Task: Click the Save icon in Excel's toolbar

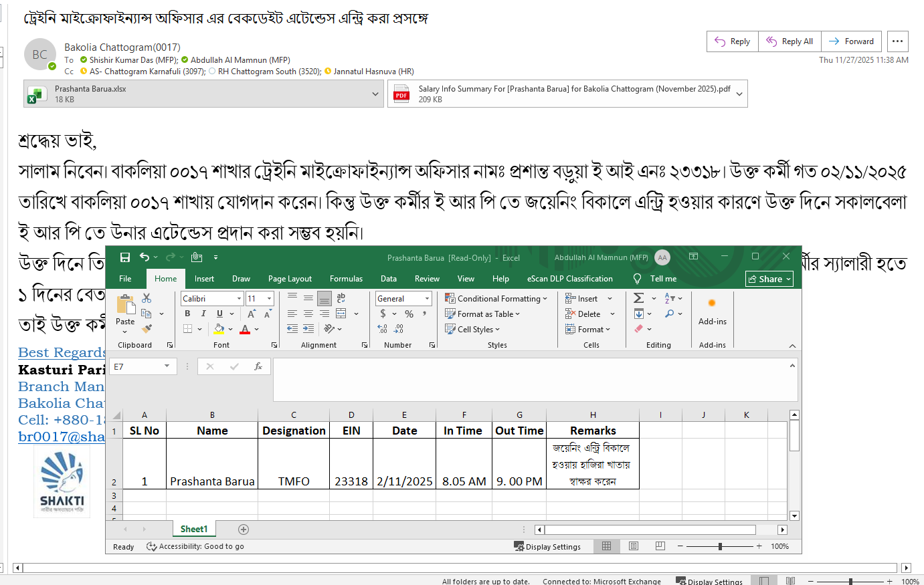Action: (x=124, y=257)
